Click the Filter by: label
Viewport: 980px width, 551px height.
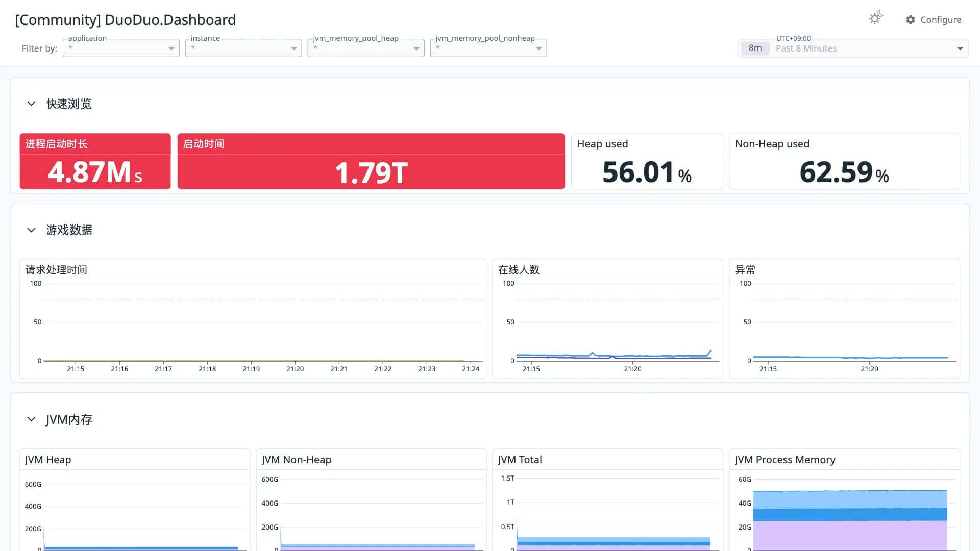coord(39,48)
